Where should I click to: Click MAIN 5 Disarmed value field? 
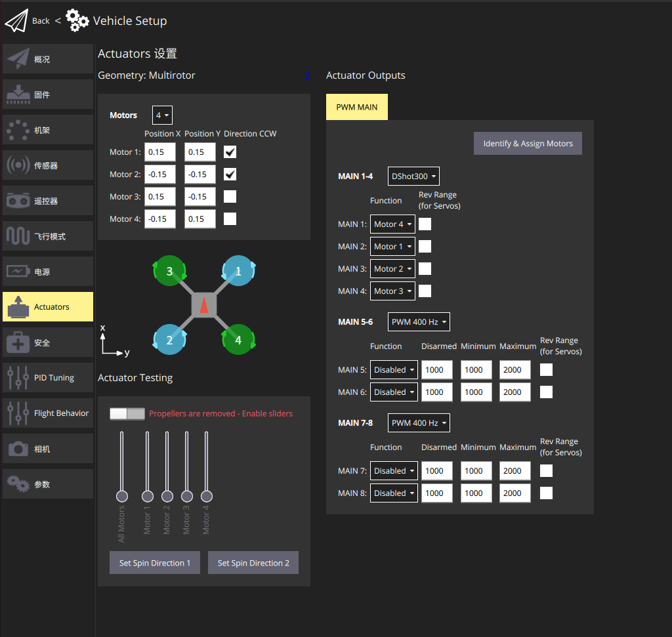(436, 370)
